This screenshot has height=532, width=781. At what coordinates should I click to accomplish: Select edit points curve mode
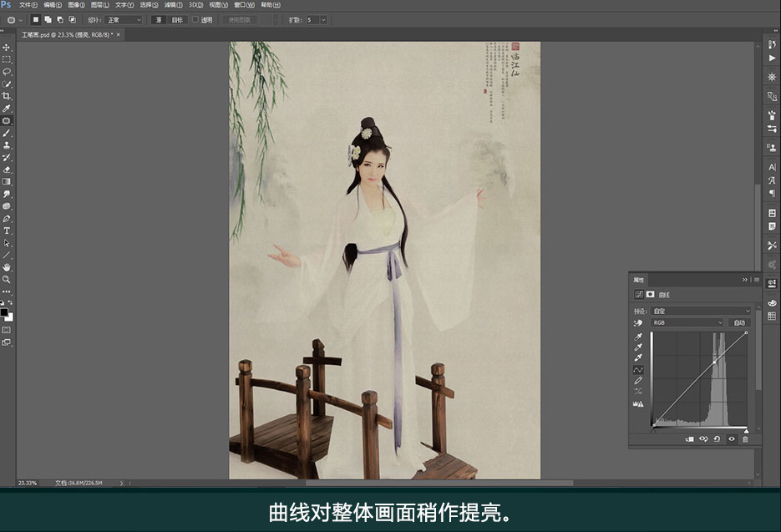[638, 370]
